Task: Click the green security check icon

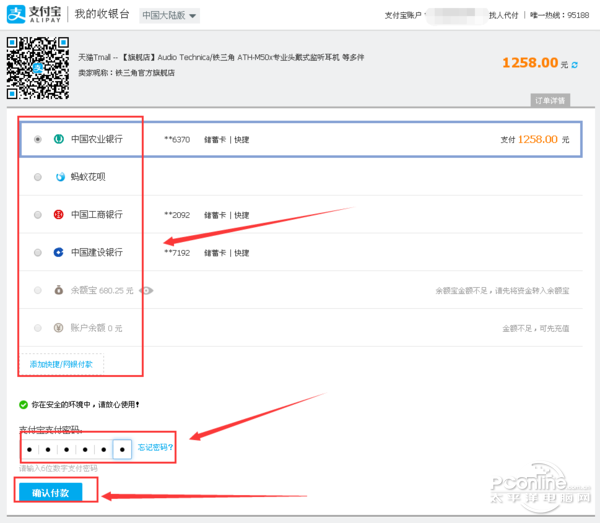Action: (23, 404)
